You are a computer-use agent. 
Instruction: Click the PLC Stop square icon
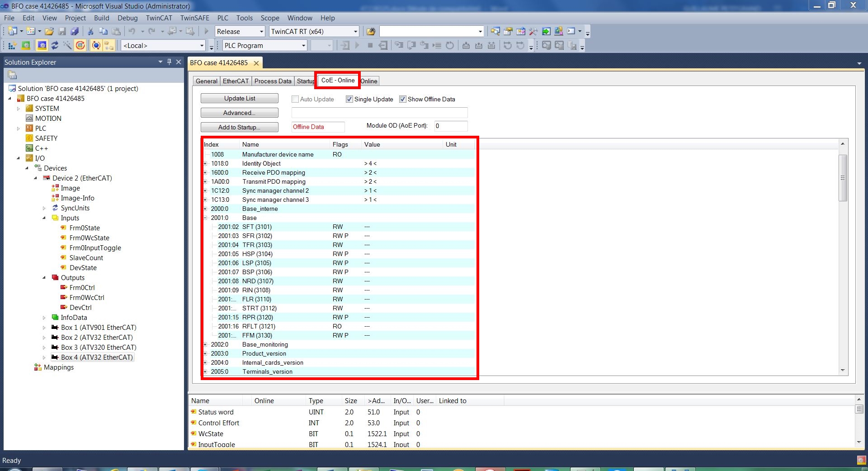click(370, 45)
